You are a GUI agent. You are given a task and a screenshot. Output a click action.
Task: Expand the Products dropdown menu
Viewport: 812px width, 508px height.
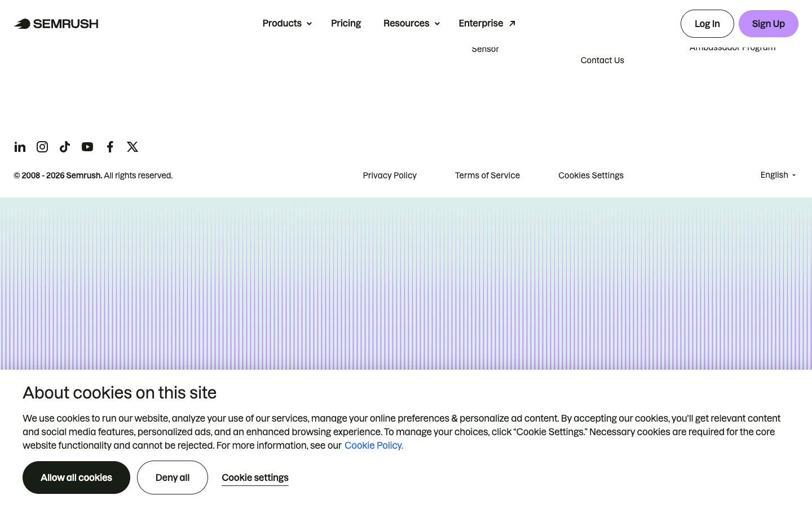(x=286, y=24)
